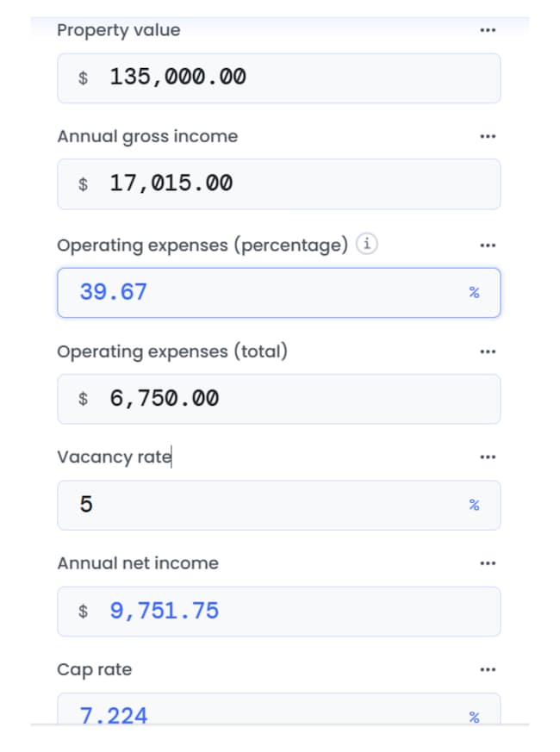Click the dollar sign in the Property value field
Image resolution: width=560 pixels, height=752 pixels.
click(83, 78)
